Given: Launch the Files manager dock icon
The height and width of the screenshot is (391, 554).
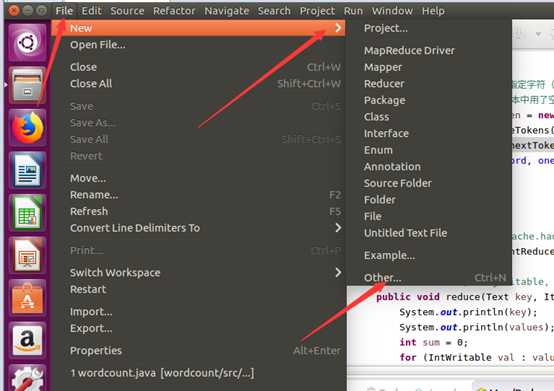Looking at the screenshot, I should click(x=27, y=85).
